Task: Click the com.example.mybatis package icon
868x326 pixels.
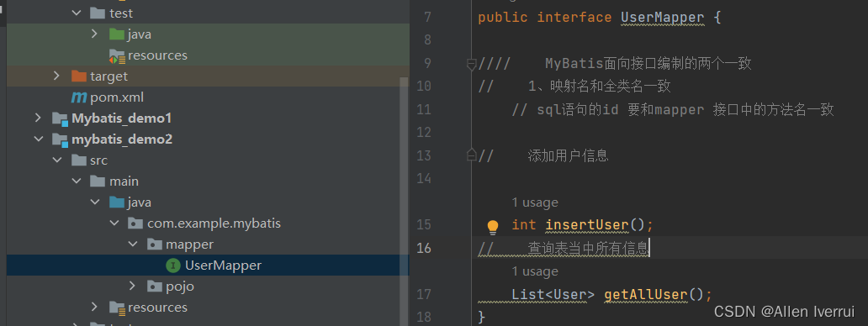Action: coord(135,223)
